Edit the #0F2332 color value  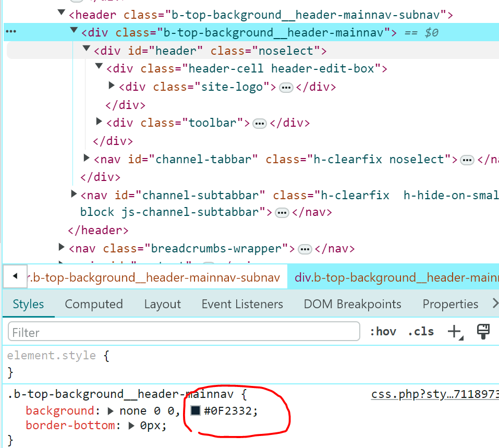coord(228,411)
